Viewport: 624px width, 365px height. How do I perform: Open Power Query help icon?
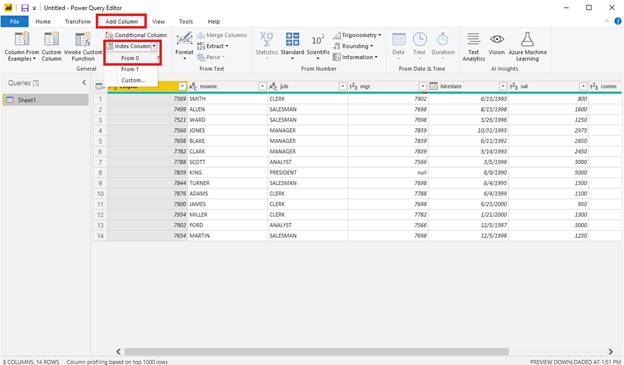point(618,21)
